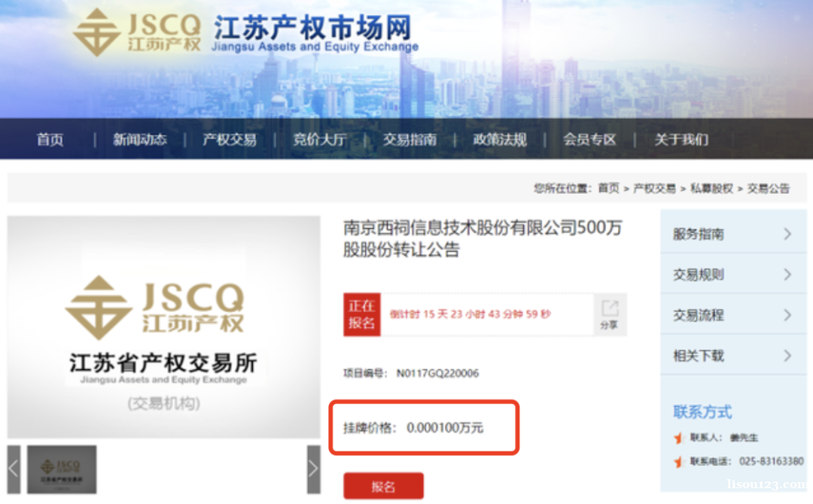
Task: Expand the 交易流程 chevron
Action: pyautogui.click(x=787, y=315)
